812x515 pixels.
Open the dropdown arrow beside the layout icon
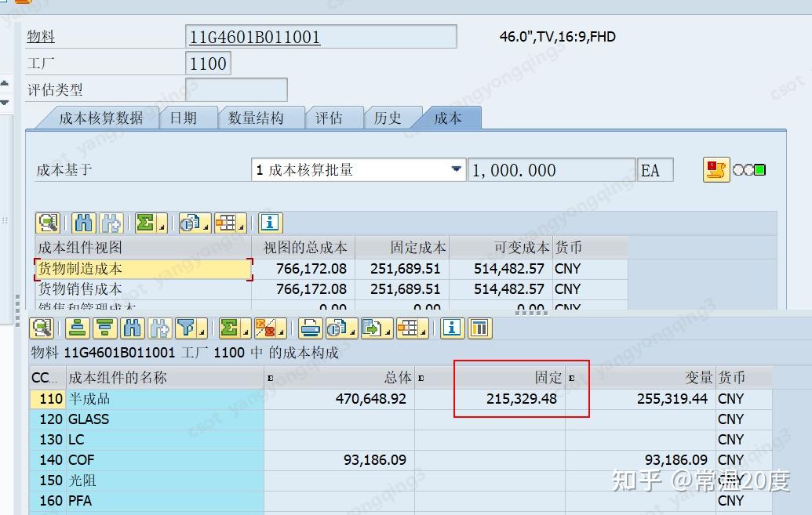[x=424, y=330]
